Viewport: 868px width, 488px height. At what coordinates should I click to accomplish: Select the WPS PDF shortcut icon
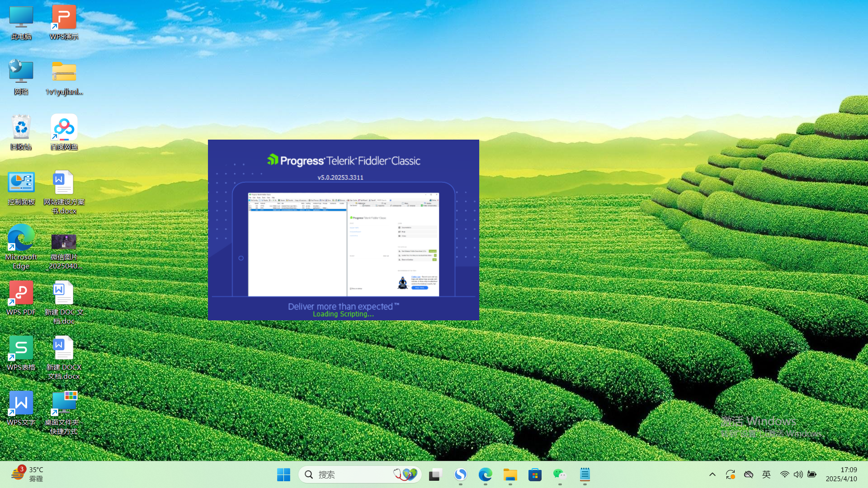point(21,298)
